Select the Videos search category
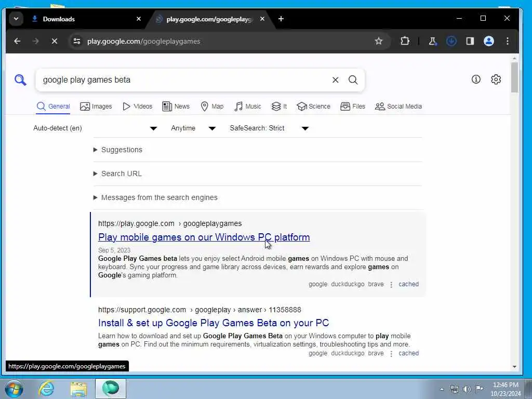This screenshot has height=399, width=532. click(137, 107)
